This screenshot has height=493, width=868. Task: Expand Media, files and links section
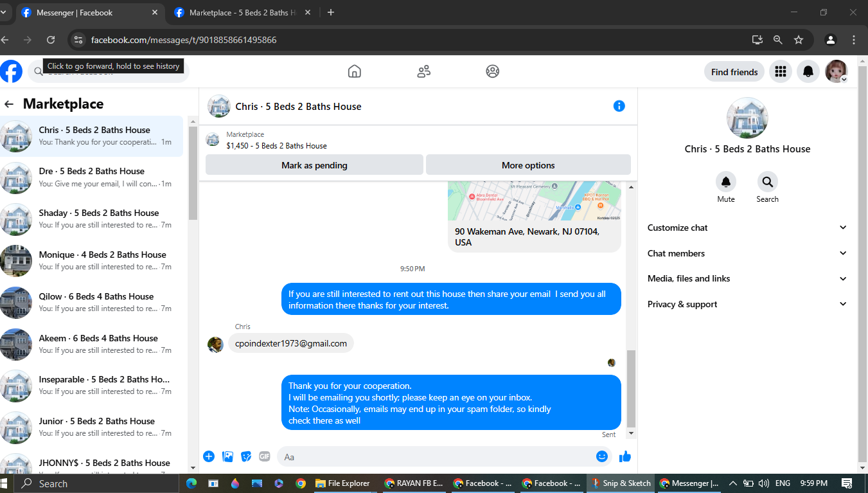pyautogui.click(x=747, y=278)
